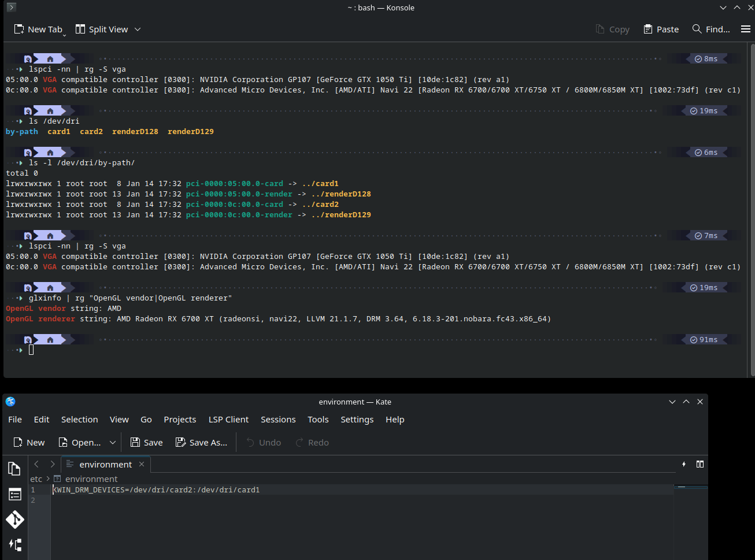755x560 pixels.
Task: Click the etc breadcrumb path segment
Action: (x=36, y=479)
